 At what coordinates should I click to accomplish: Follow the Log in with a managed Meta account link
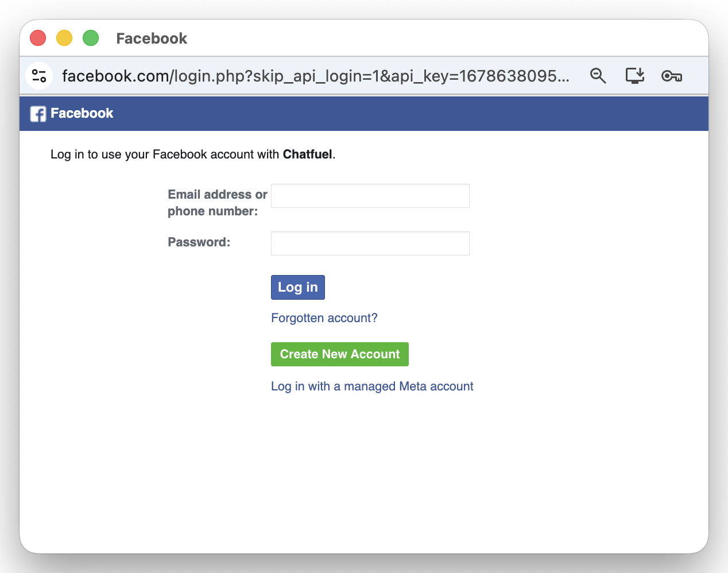[372, 386]
